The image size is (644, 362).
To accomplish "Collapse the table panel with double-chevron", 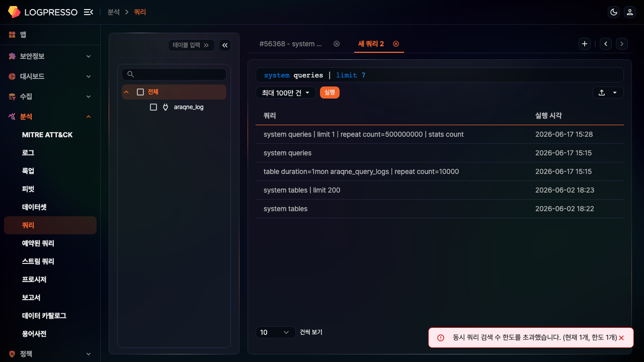I will (x=225, y=45).
